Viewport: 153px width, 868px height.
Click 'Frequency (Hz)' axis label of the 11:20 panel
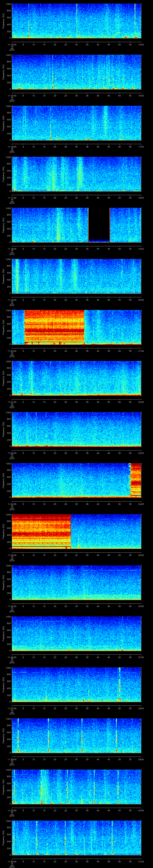click(3, 327)
